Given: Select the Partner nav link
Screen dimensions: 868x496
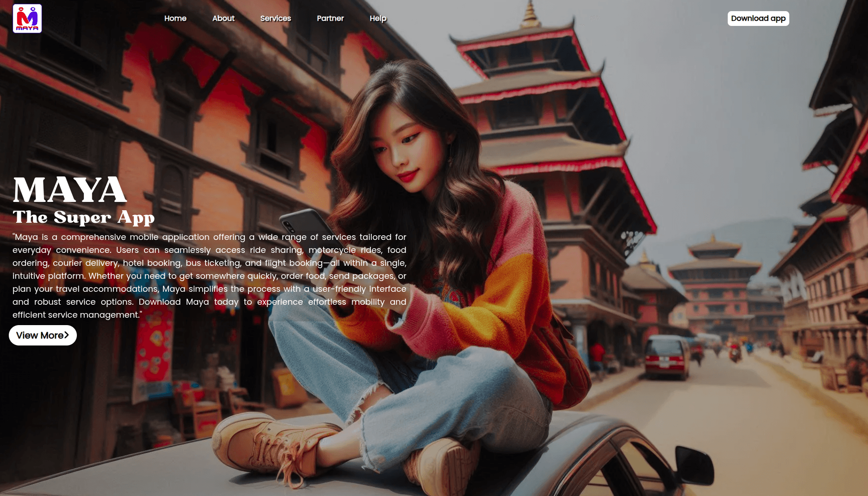Looking at the screenshot, I should pyautogui.click(x=331, y=19).
